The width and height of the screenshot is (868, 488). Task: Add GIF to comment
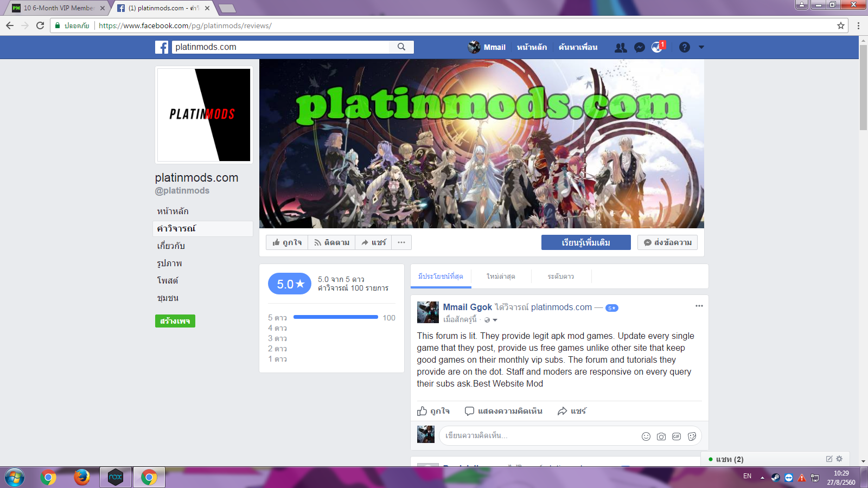pyautogui.click(x=676, y=436)
